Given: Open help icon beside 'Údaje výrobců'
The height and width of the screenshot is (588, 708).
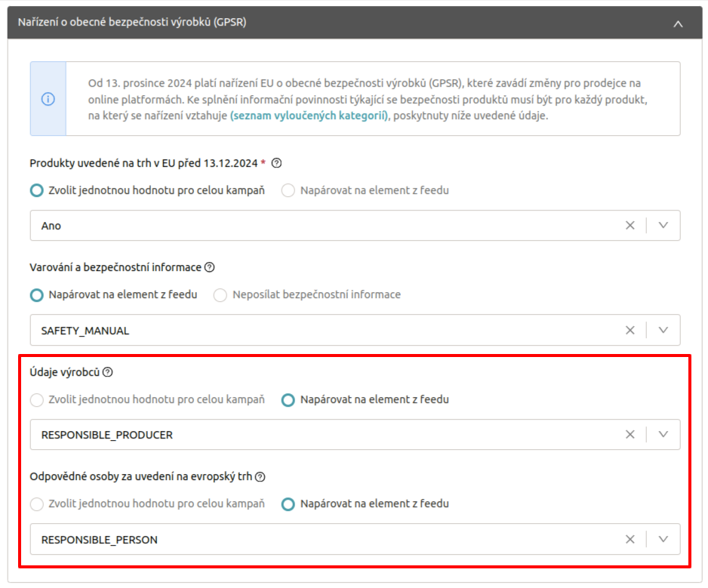Looking at the screenshot, I should [107, 372].
